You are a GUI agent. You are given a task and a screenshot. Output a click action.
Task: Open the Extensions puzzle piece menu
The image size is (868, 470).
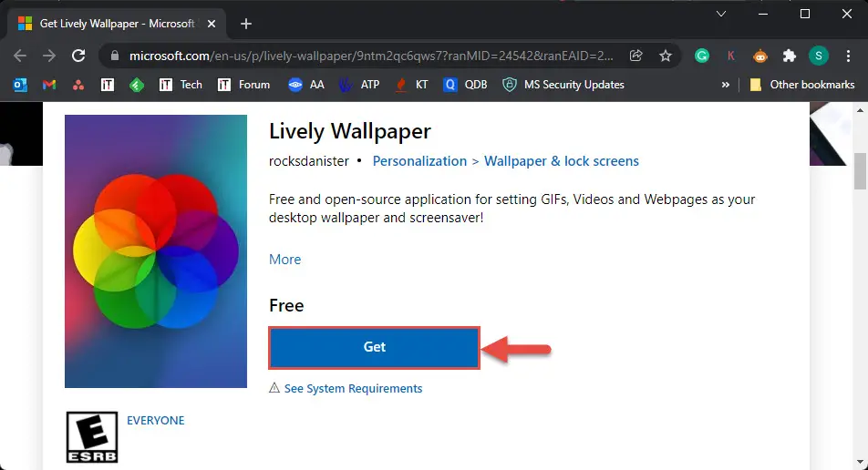789,56
